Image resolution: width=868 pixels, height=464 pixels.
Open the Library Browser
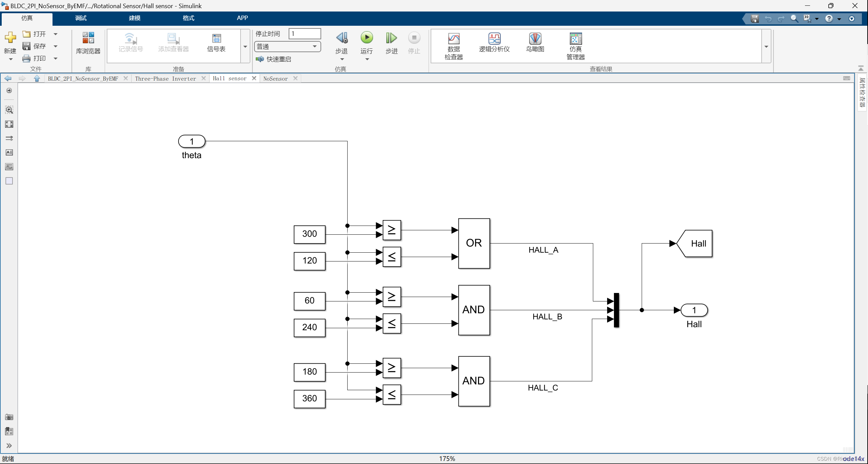[88, 43]
